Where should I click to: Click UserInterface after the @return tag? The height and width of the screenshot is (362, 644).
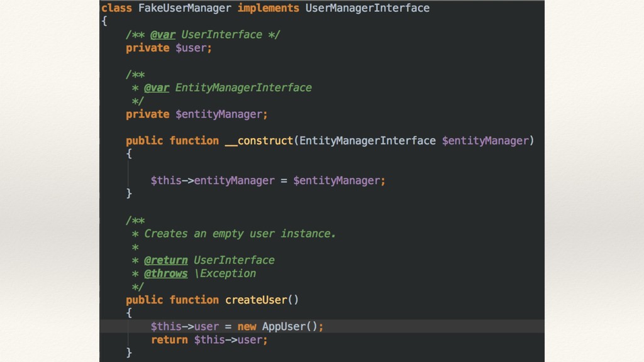tap(234, 260)
